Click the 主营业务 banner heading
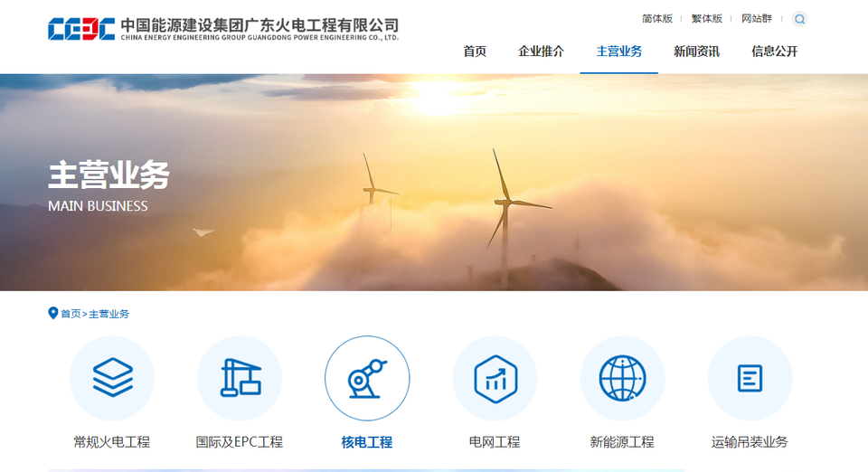This screenshot has height=472, width=868. 109,175
